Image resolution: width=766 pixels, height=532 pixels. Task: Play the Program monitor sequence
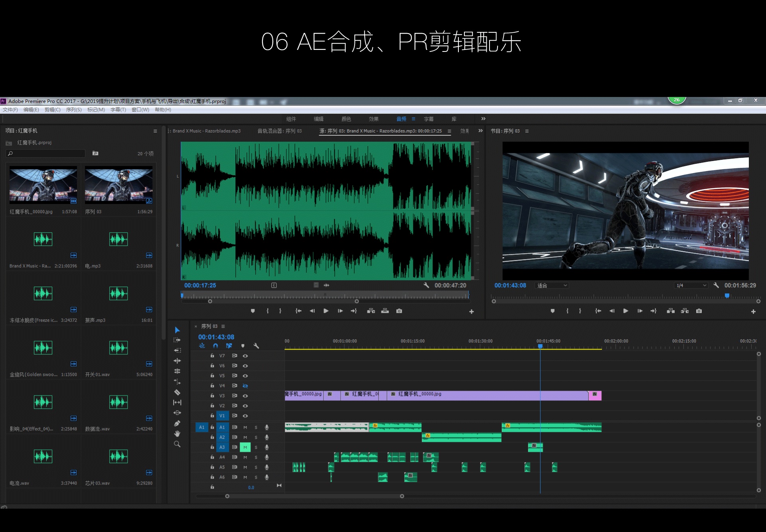pos(626,311)
